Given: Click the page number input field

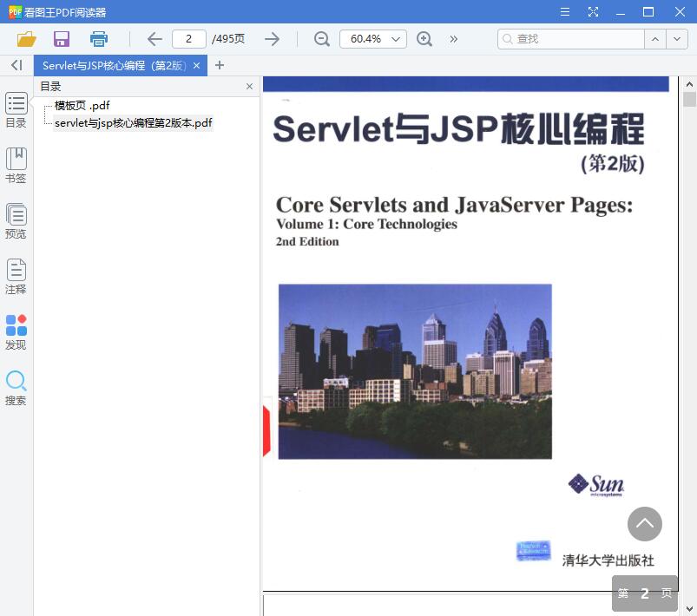Looking at the screenshot, I should 188,39.
